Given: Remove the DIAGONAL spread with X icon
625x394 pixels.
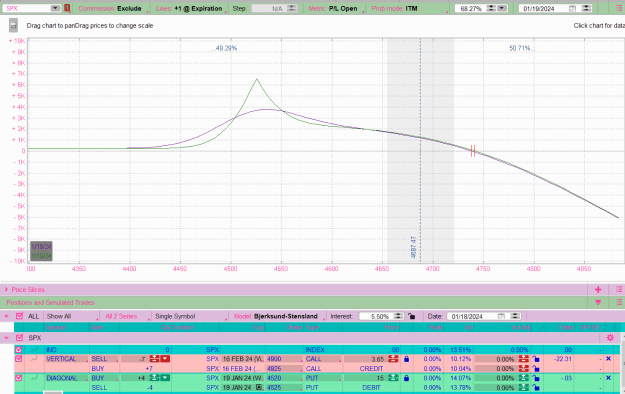Looking at the screenshot, I should pyautogui.click(x=608, y=378).
